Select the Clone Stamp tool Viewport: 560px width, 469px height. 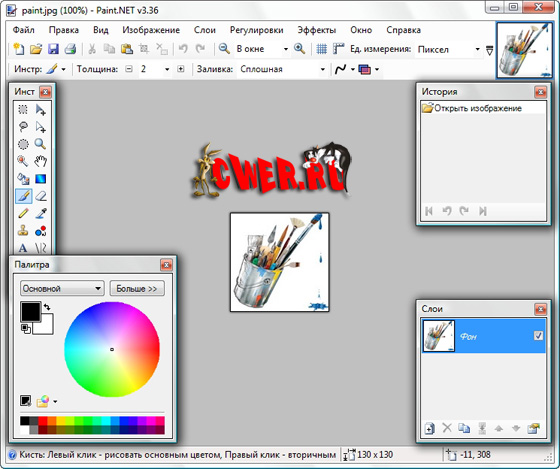point(23,231)
